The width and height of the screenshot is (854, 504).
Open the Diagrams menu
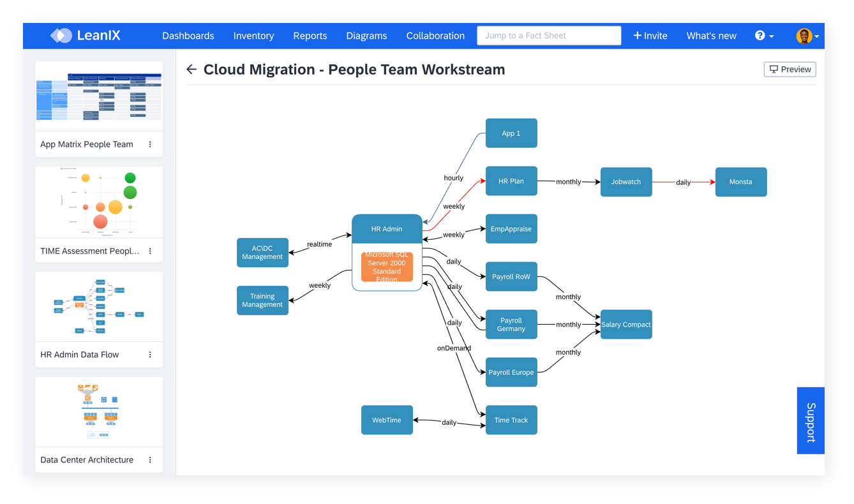click(x=366, y=36)
